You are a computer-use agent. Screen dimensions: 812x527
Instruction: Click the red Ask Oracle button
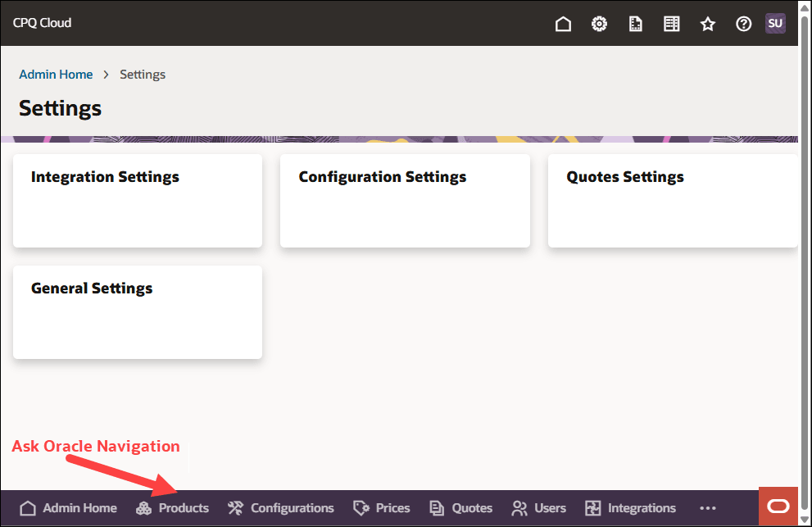[x=778, y=505]
